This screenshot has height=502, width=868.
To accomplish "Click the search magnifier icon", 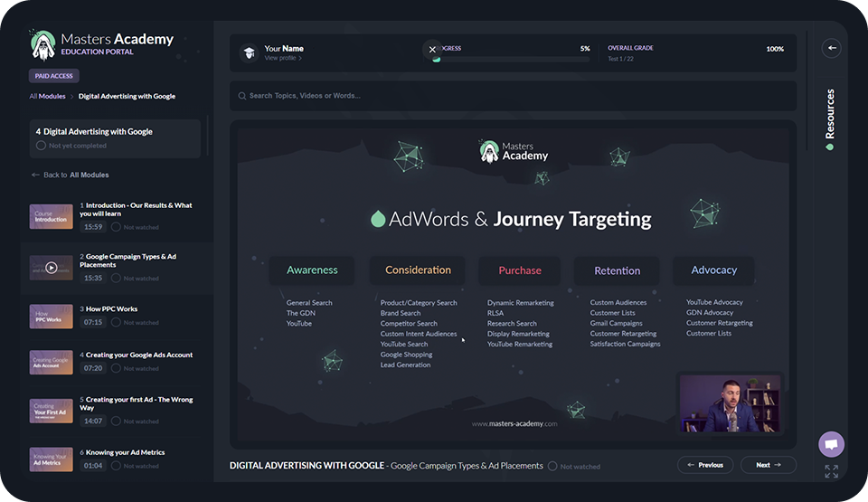I will (242, 96).
